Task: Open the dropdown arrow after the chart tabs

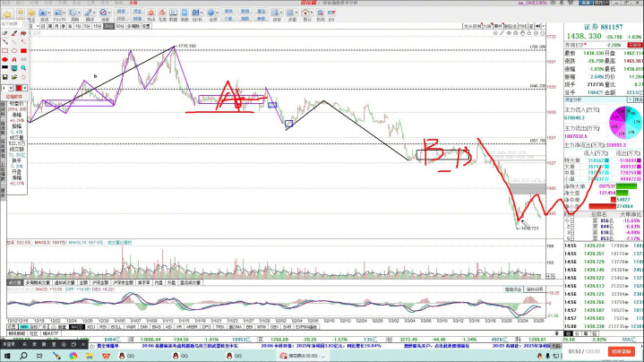Action: point(544,26)
